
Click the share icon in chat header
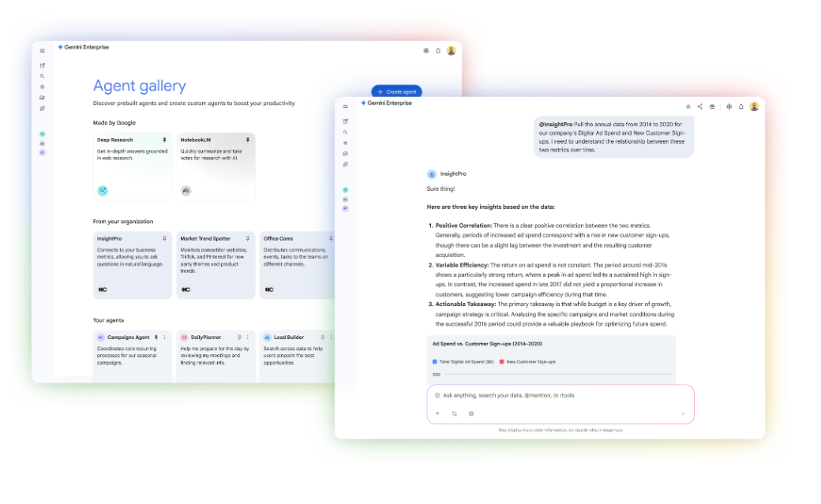(x=699, y=106)
